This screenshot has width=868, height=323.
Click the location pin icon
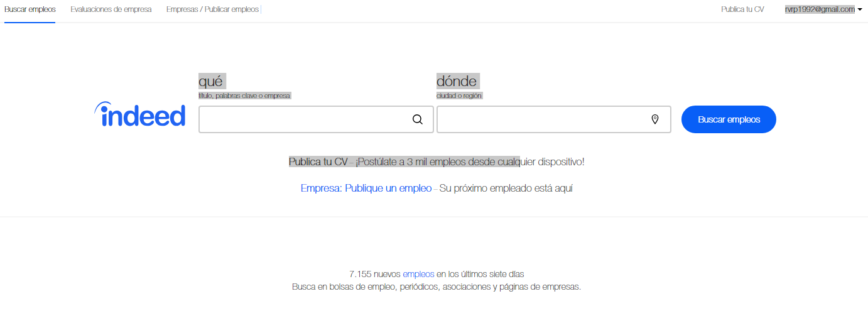tap(655, 119)
